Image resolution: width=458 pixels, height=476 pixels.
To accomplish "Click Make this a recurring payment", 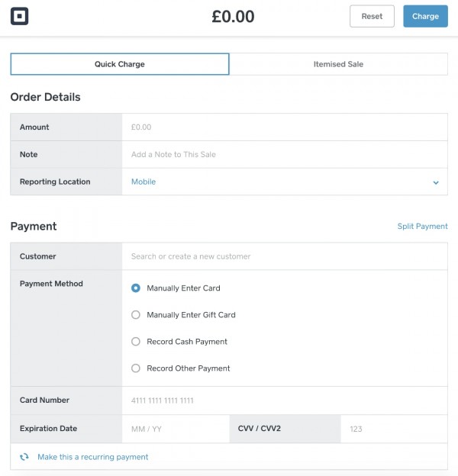I will (x=93, y=457).
